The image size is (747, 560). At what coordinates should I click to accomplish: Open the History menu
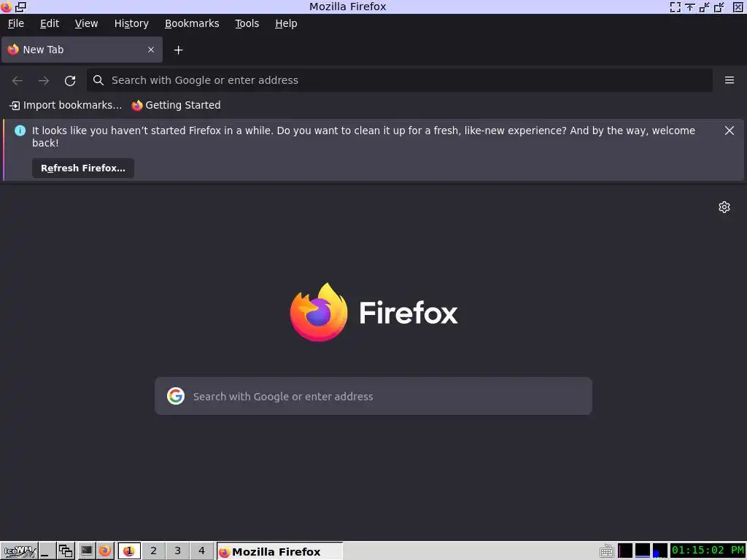pos(131,23)
